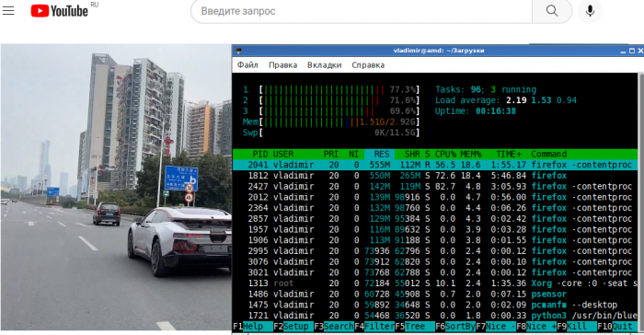Click the terminal window title bar icon
The height and width of the screenshot is (335, 644).
(238, 51)
